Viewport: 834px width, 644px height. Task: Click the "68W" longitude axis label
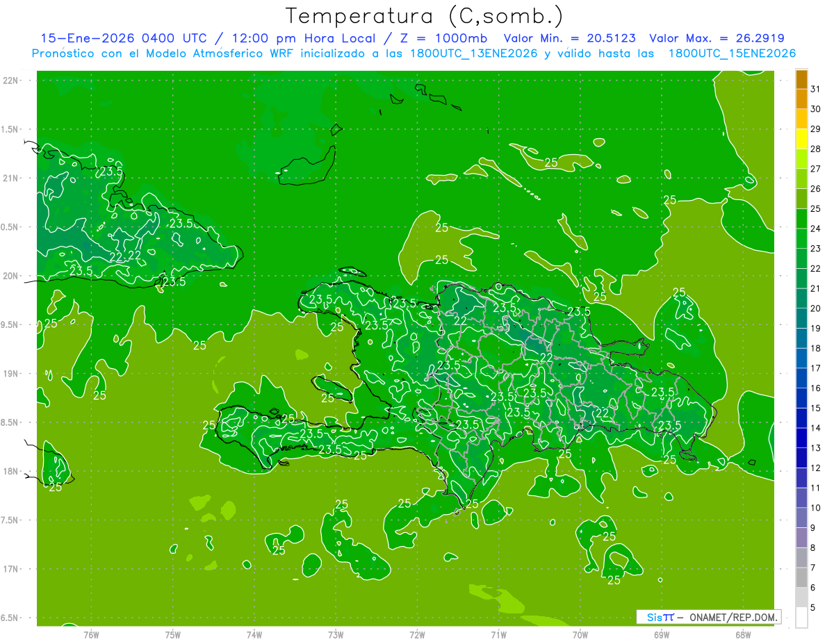[743, 635]
